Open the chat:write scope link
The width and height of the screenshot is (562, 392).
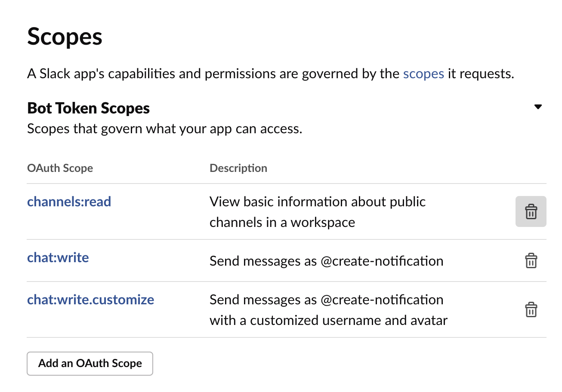point(58,257)
